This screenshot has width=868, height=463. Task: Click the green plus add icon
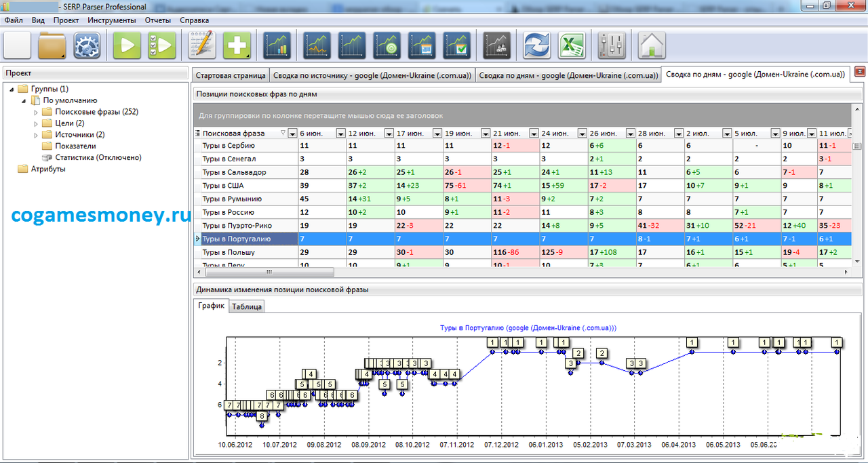(x=237, y=46)
